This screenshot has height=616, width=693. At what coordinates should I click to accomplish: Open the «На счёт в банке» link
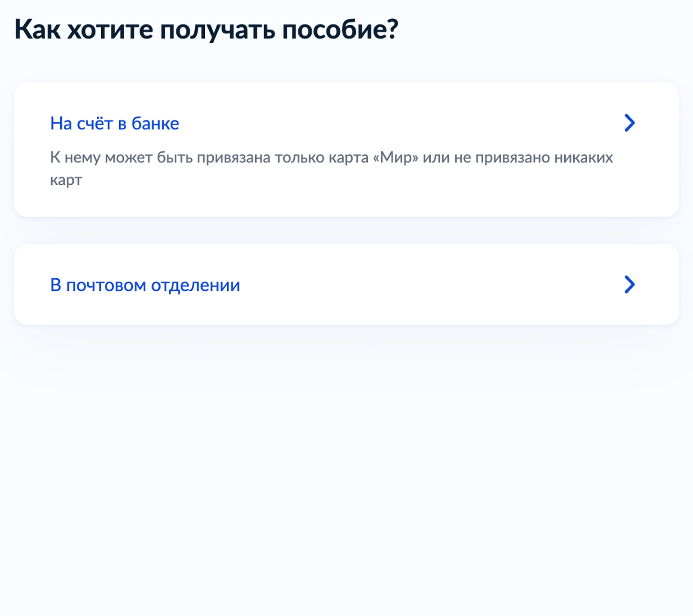pos(114,123)
